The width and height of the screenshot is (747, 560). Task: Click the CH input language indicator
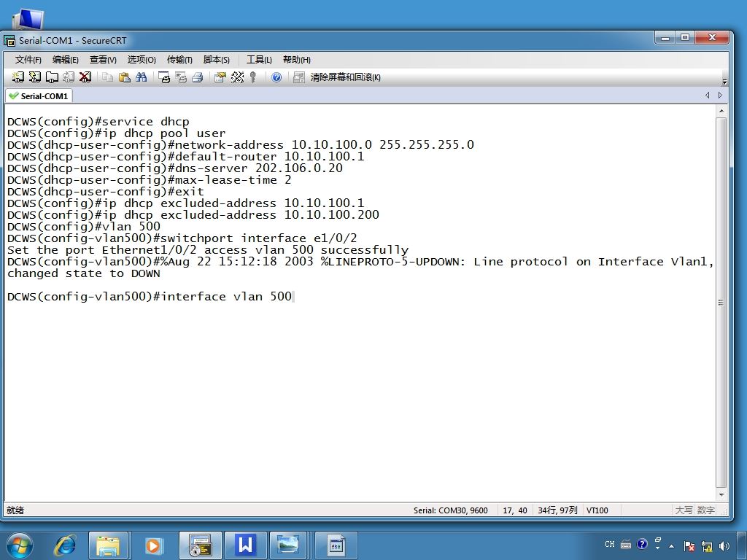[x=610, y=544]
